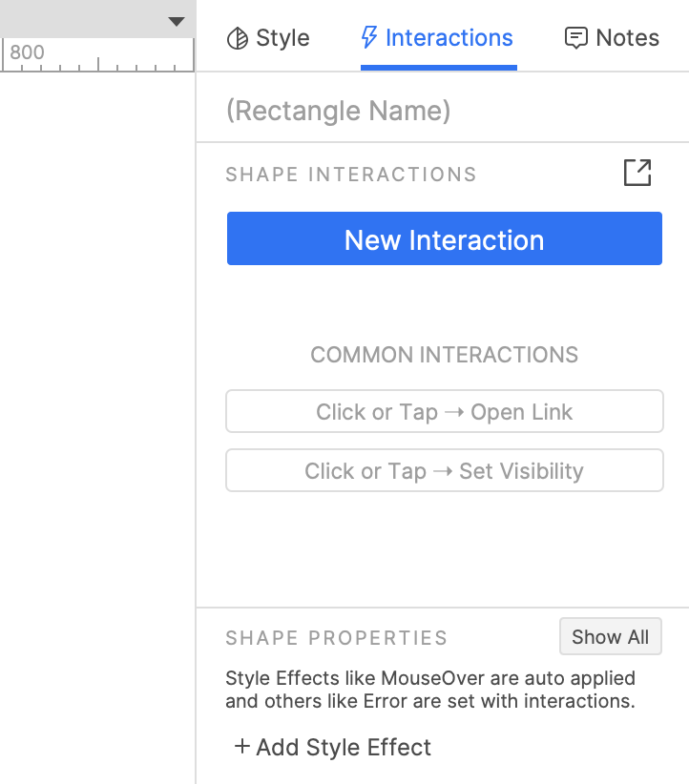The image size is (689, 784).
Task: Go to the Notes tab label
Action: coord(627,38)
